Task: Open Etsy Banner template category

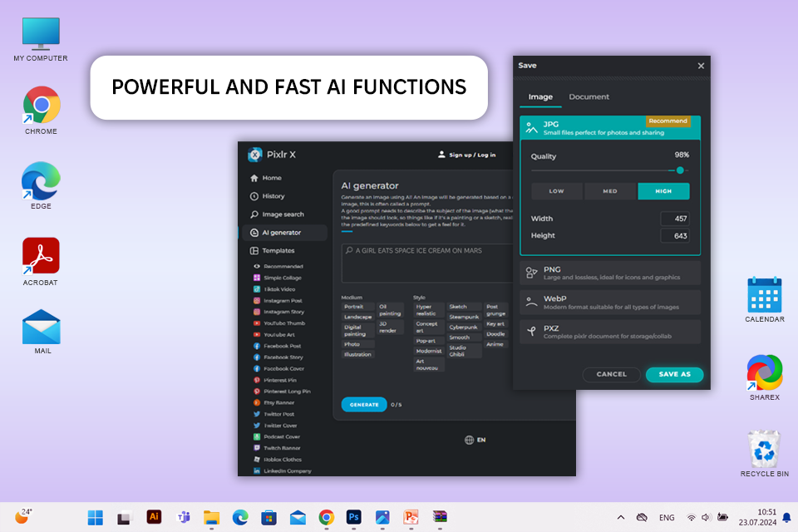Action: [x=274, y=402]
